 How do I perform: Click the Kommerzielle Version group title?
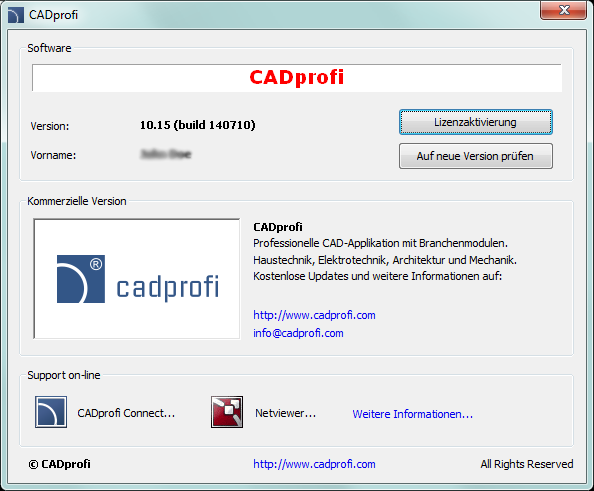point(77,201)
